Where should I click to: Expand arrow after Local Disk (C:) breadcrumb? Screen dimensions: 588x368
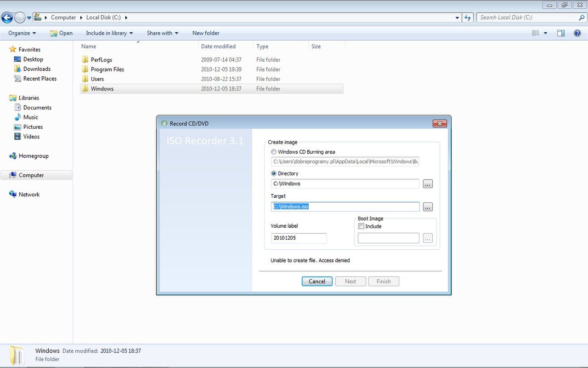[x=126, y=17]
